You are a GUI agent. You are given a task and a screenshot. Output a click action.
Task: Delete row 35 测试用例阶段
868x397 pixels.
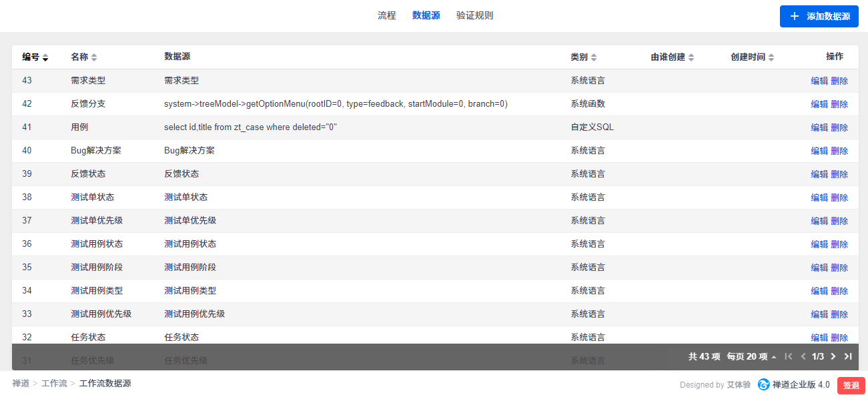pyautogui.click(x=839, y=268)
